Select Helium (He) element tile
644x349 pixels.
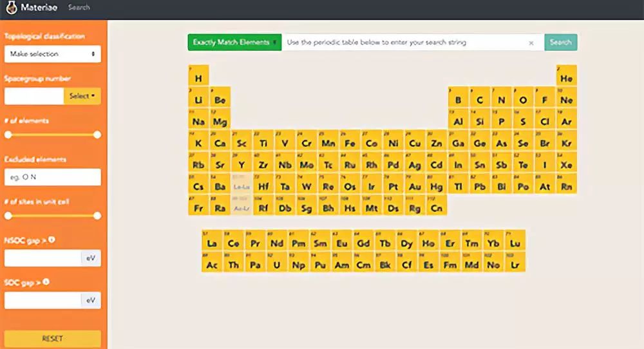pyautogui.click(x=566, y=75)
